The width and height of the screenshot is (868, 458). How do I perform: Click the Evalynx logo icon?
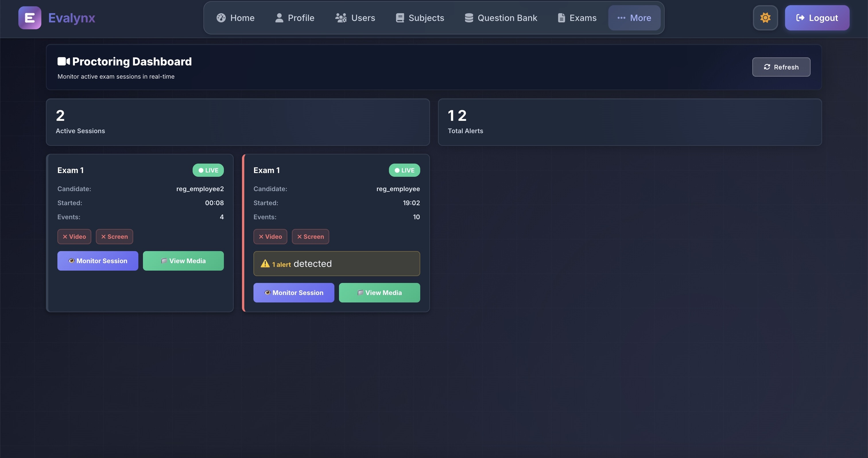click(x=30, y=18)
